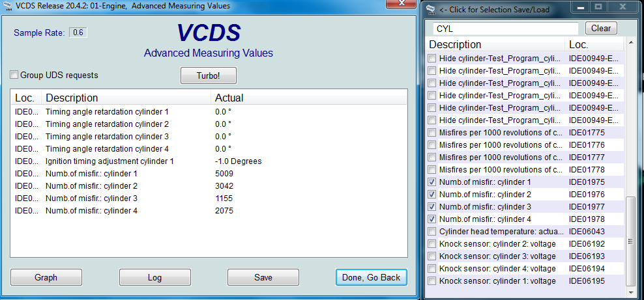Click IDE06195 location cell
The width and height of the screenshot is (644, 300).
coord(587,280)
